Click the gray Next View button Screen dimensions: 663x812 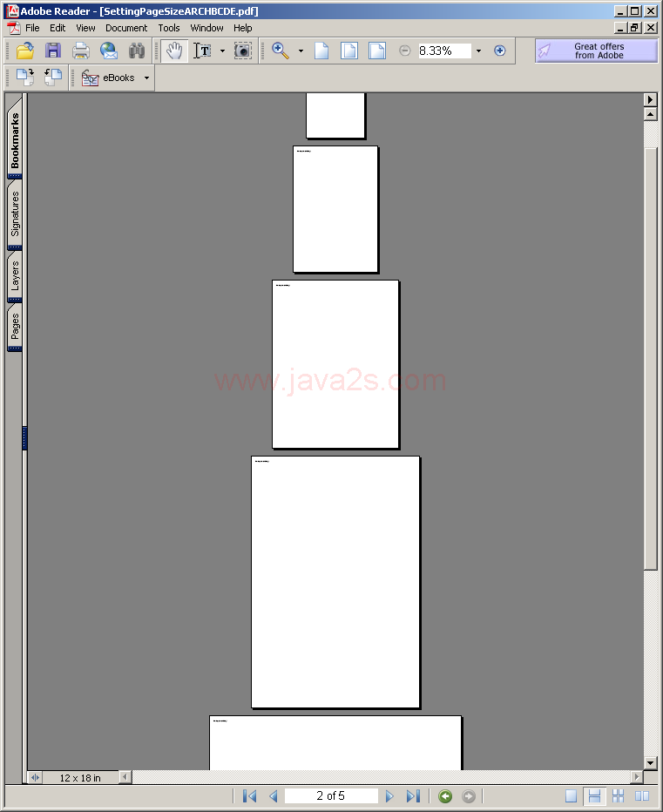(x=468, y=796)
